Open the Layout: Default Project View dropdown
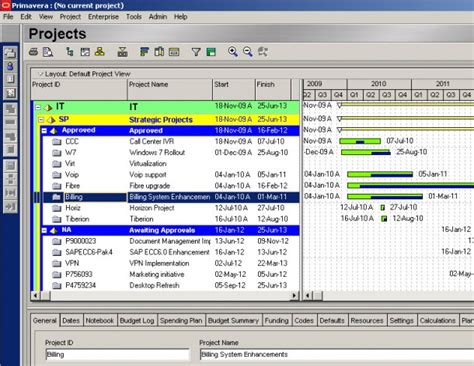This screenshot has width=474, height=366. click(85, 74)
